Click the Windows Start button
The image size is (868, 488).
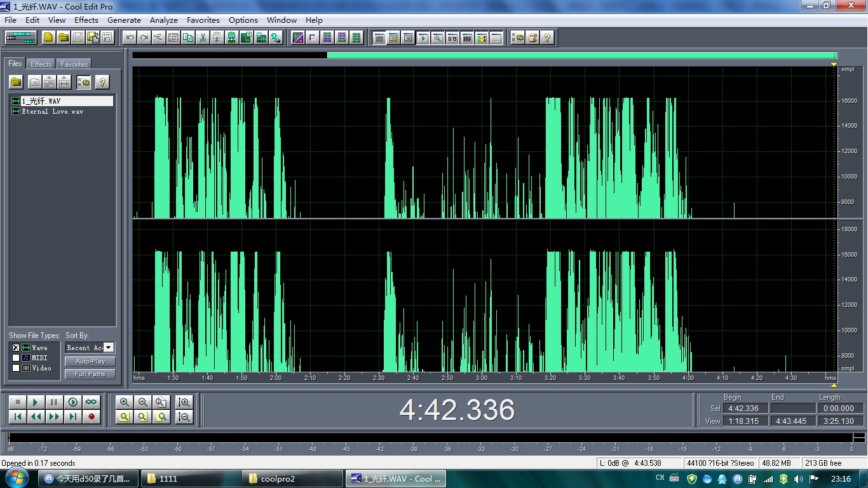coord(17,478)
